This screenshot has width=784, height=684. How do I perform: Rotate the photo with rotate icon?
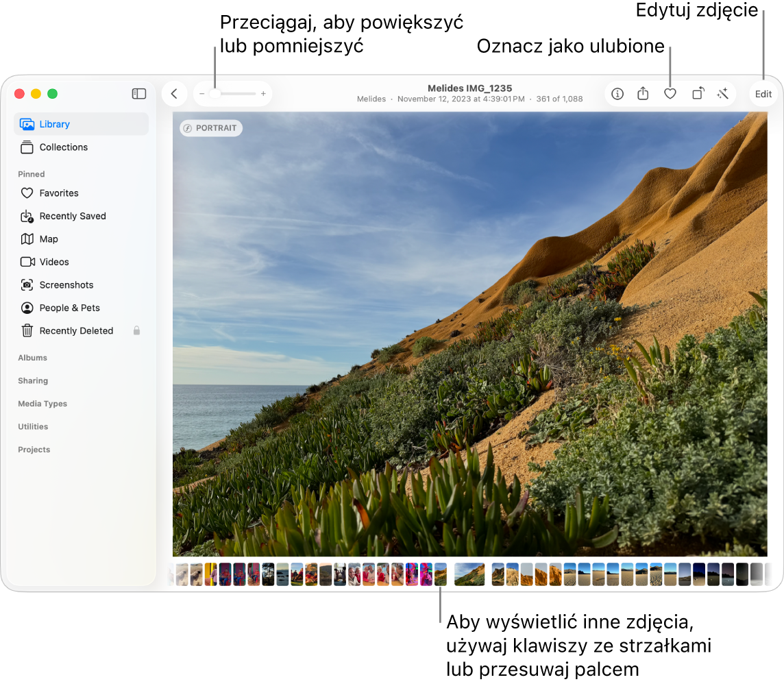(x=697, y=94)
